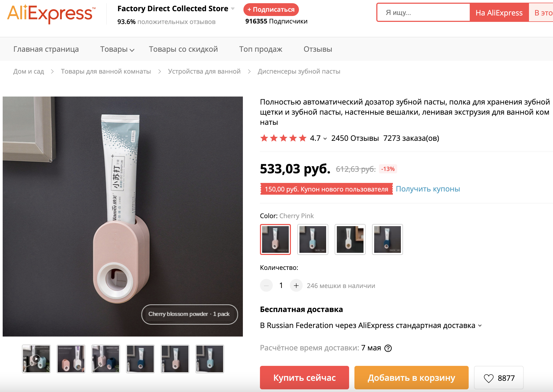The image size is (553, 392).
Task: Click the heart wishlist icon
Action: [488, 378]
